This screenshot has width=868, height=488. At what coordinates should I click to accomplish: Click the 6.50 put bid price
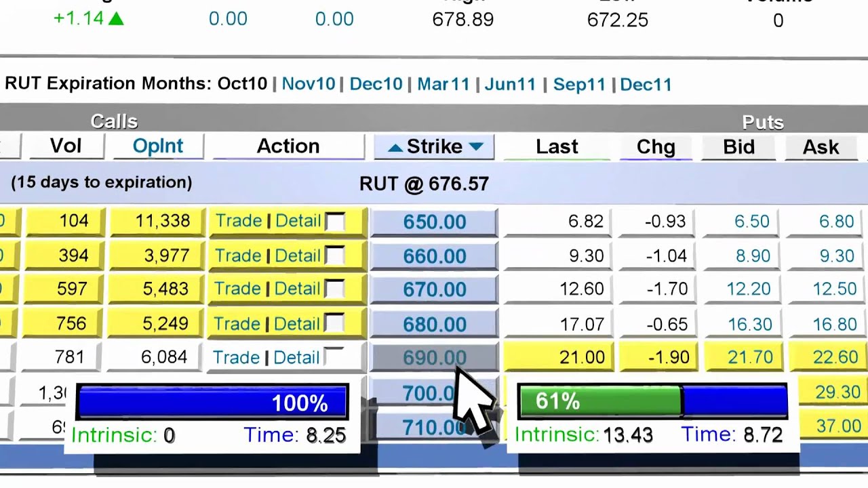[x=751, y=222]
